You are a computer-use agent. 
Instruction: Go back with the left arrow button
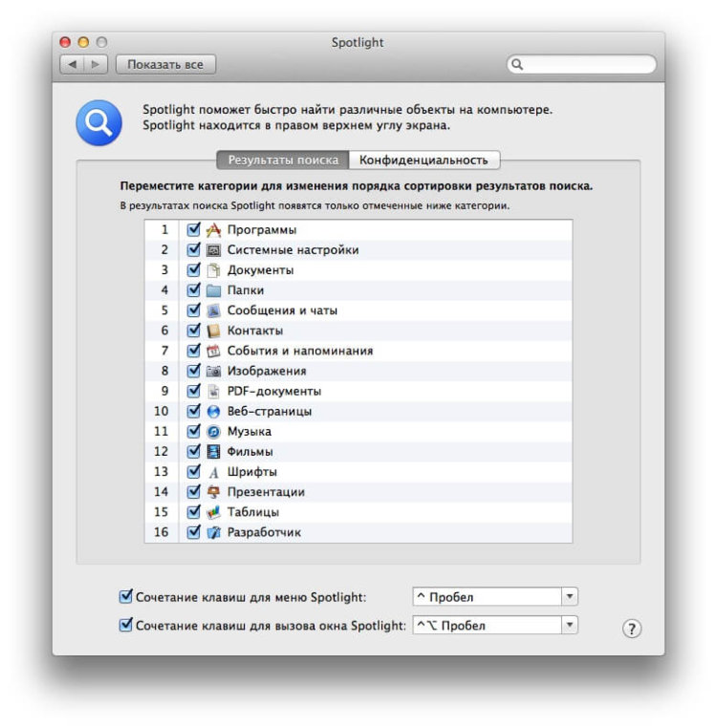(72, 64)
